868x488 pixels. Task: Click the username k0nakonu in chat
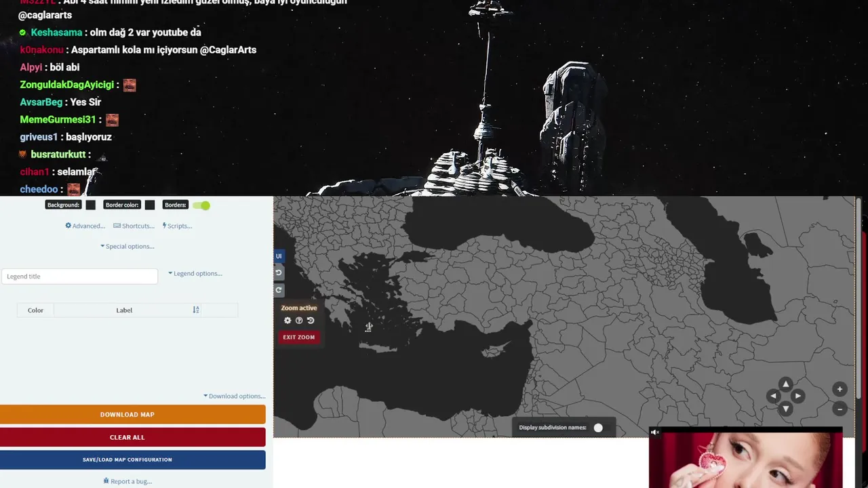pos(42,49)
